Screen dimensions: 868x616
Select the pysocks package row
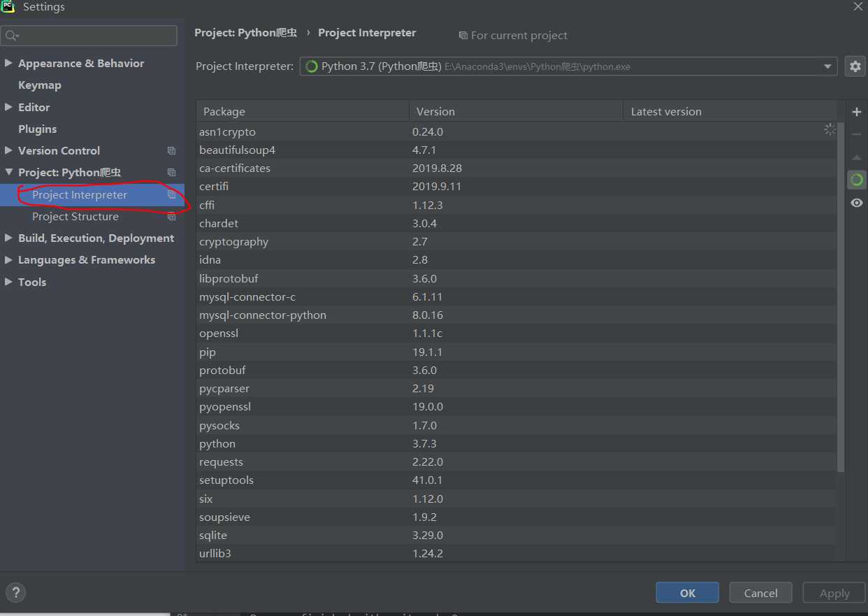[x=516, y=425]
